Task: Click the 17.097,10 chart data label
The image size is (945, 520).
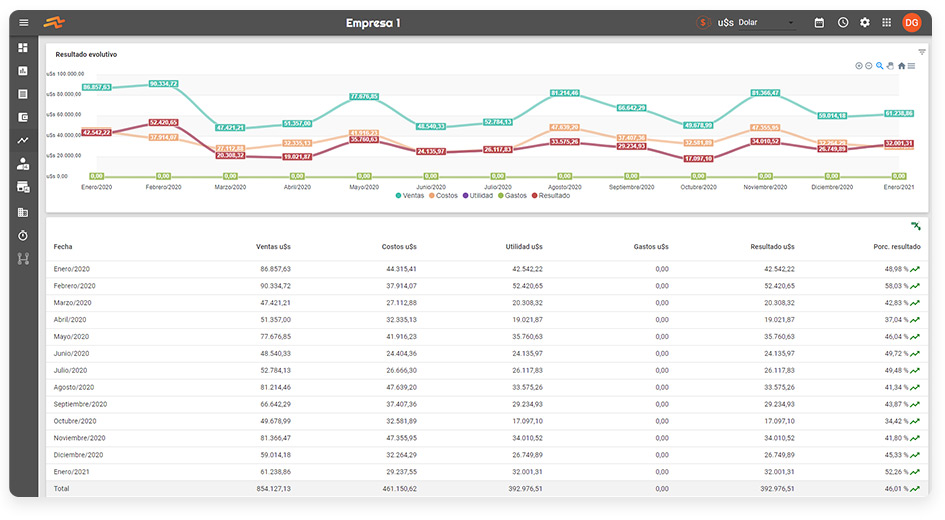Action: tap(698, 158)
